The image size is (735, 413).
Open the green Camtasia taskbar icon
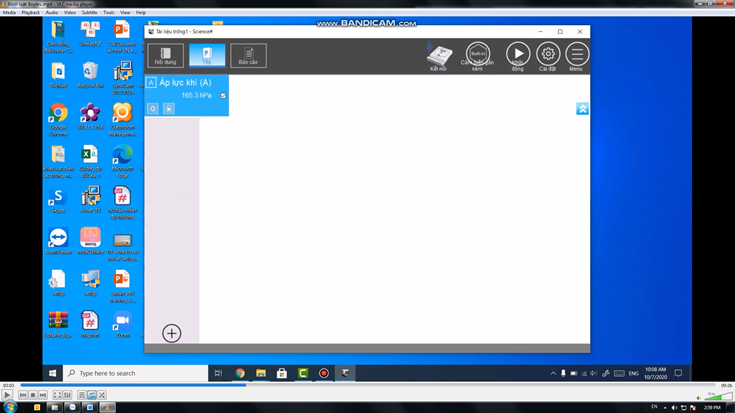pyautogui.click(x=303, y=373)
